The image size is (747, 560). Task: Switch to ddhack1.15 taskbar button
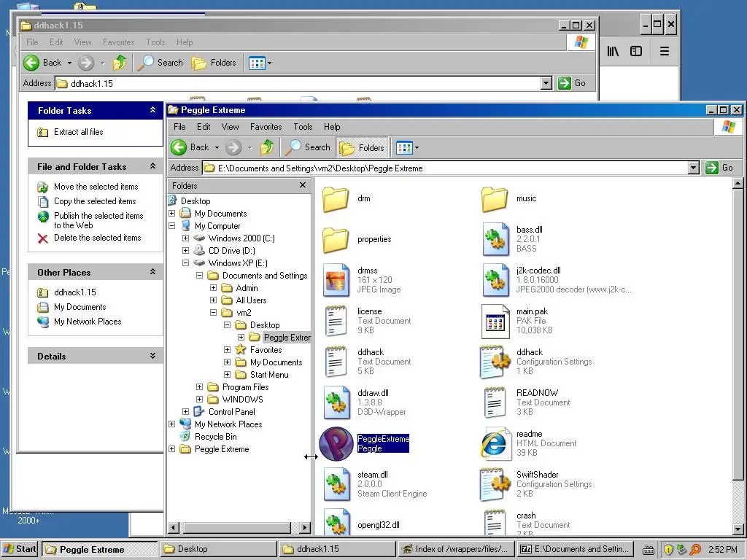337,549
